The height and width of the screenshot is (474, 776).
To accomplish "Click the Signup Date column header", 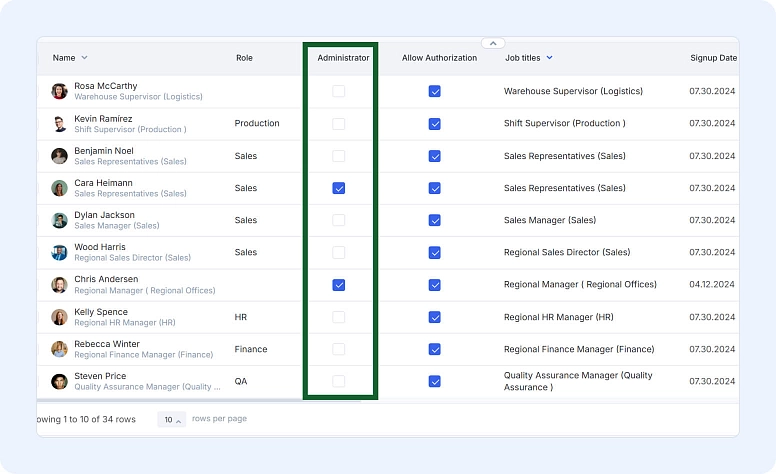I will click(713, 58).
